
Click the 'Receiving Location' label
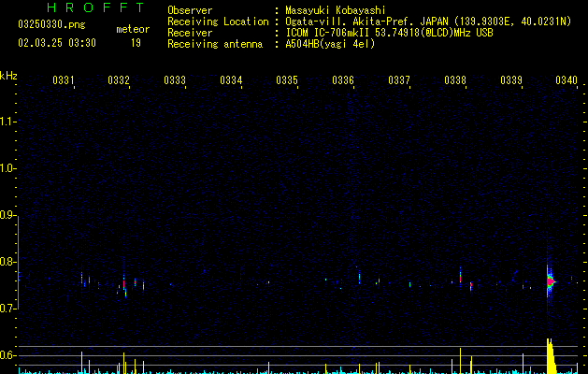point(218,22)
